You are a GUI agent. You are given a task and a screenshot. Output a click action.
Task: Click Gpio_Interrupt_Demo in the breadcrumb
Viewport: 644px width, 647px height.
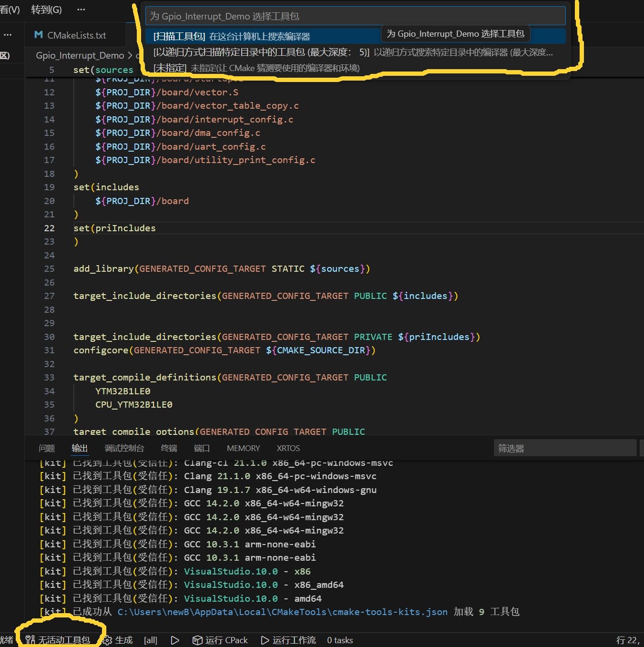80,55
